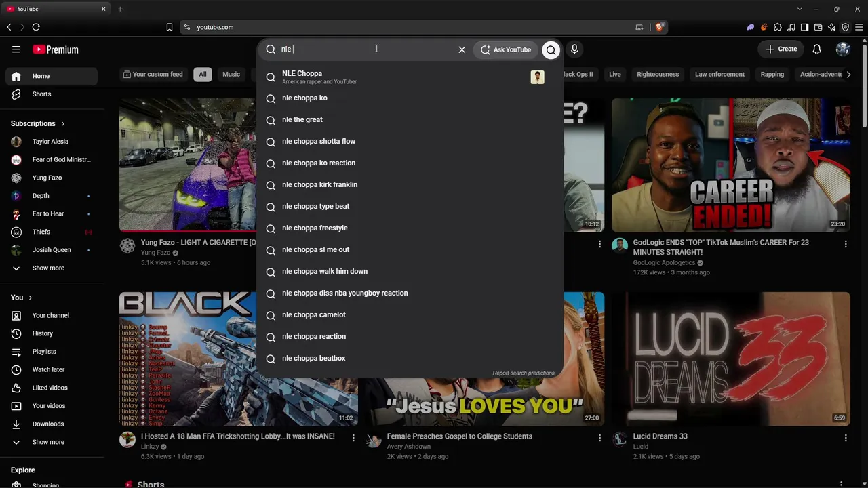Open Downloads in sidebar
This screenshot has width=868, height=488.
[x=52, y=424]
